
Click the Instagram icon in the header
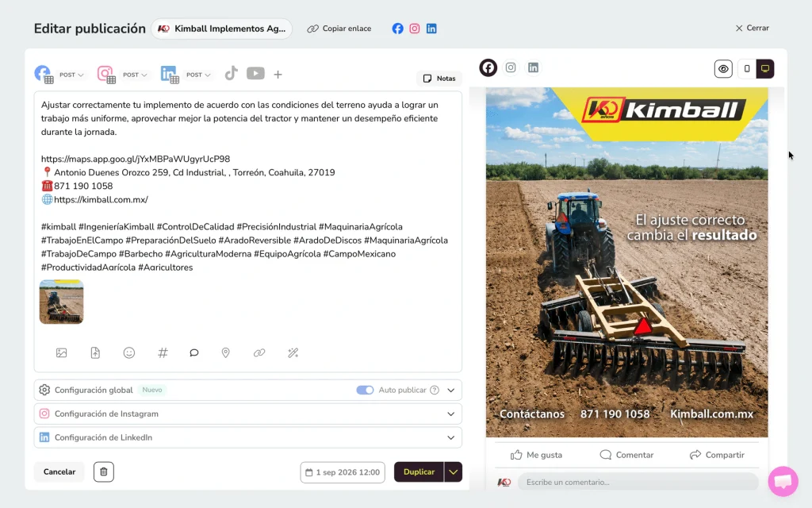tap(414, 29)
